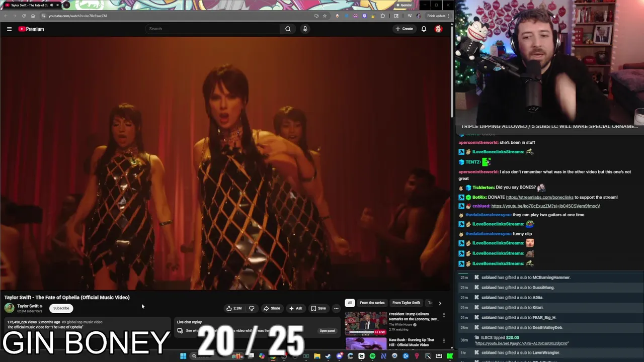Go to YouTube Premium home logo
The height and width of the screenshot is (362, 644).
coord(31,29)
